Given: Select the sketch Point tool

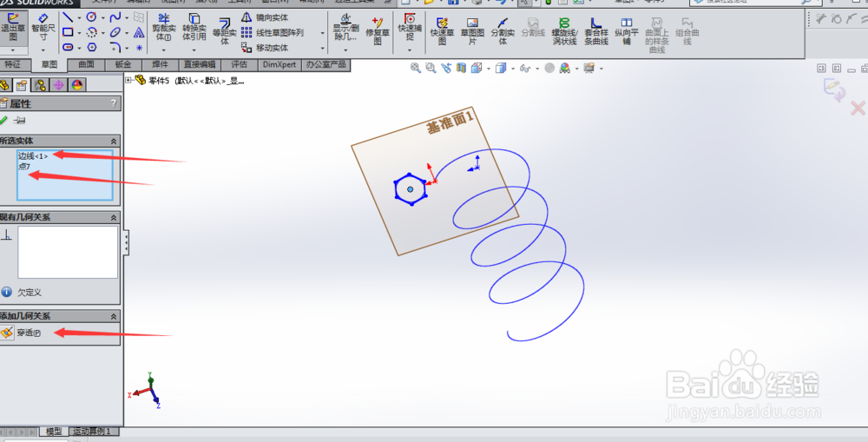Looking at the screenshot, I should click(x=139, y=48).
